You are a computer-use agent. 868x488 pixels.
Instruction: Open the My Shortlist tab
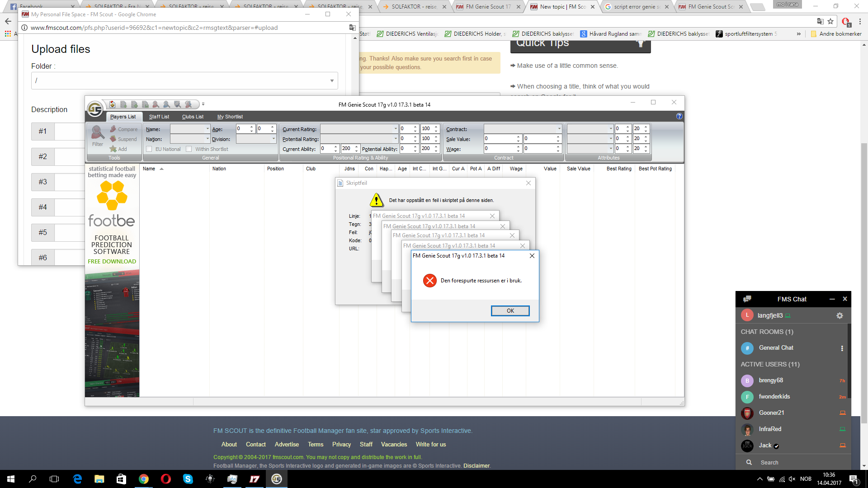[230, 117]
